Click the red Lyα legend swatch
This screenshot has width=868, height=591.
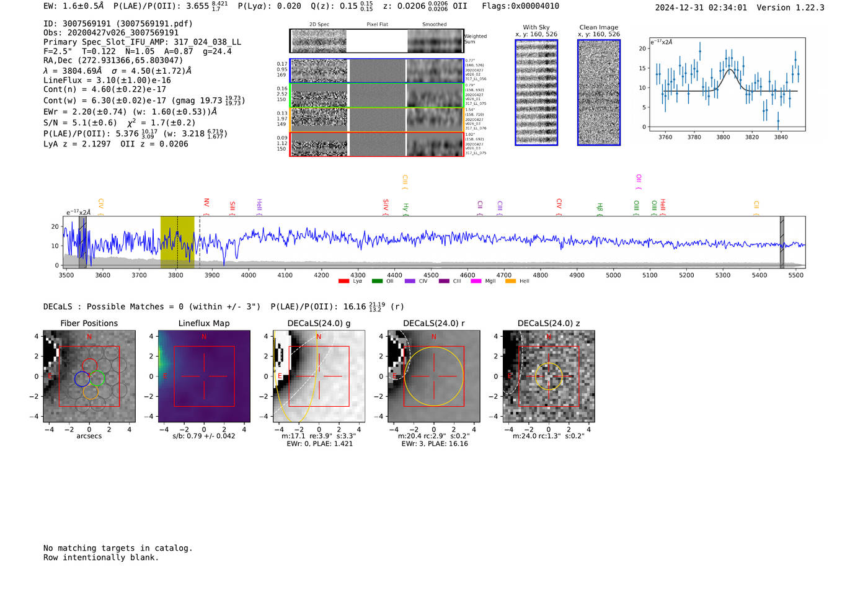(x=343, y=282)
